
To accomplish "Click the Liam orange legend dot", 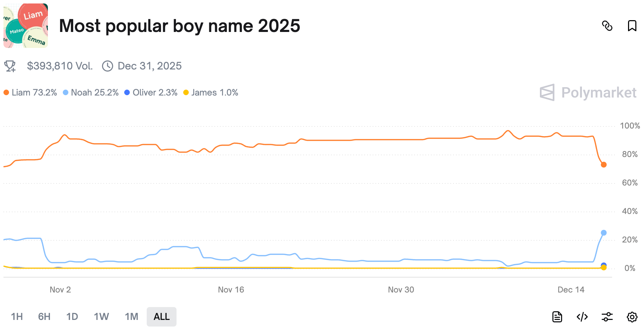I will click(x=6, y=93).
